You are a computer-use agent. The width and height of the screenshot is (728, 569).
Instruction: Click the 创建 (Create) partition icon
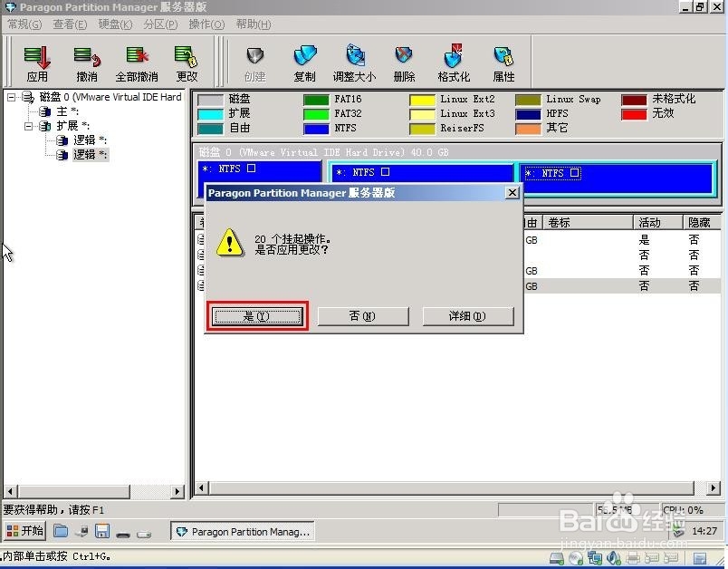click(255, 63)
